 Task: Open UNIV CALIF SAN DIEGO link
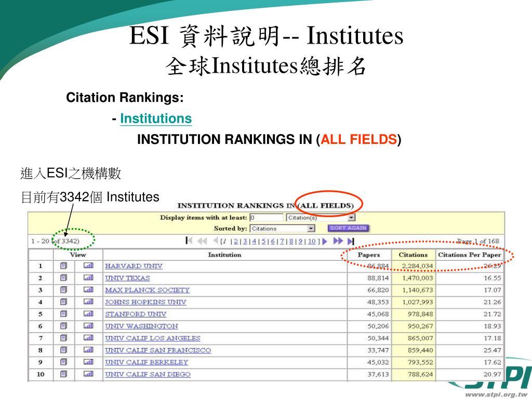[148, 374]
